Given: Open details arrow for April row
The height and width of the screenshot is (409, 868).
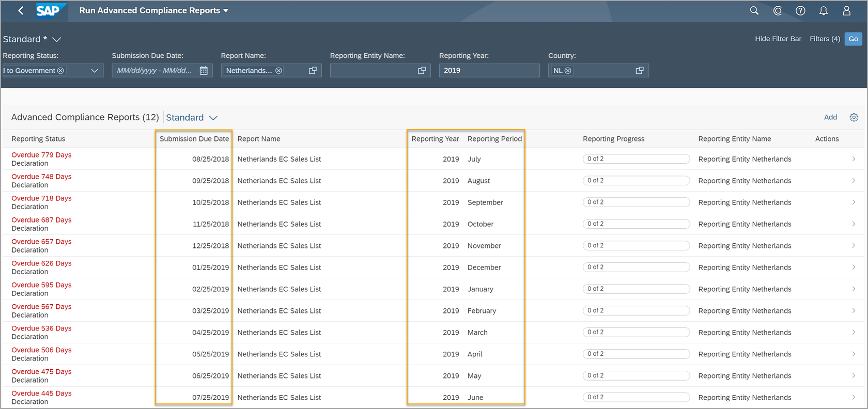Looking at the screenshot, I should [854, 354].
